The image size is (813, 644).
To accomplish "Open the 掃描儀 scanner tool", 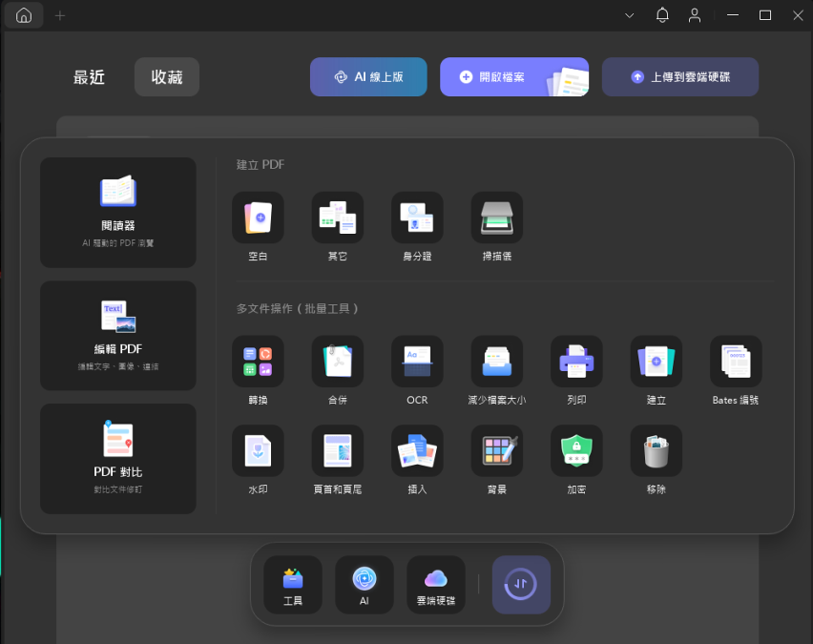I will click(x=496, y=218).
